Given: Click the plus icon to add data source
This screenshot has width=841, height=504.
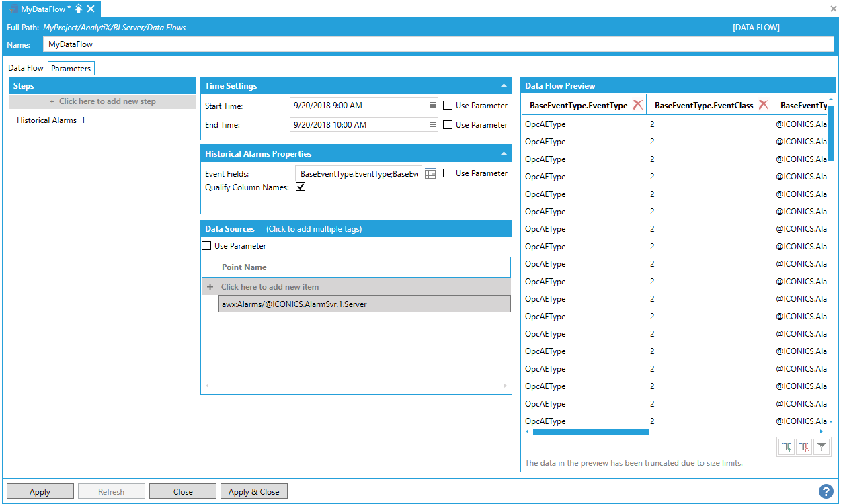Looking at the screenshot, I should tap(210, 287).
